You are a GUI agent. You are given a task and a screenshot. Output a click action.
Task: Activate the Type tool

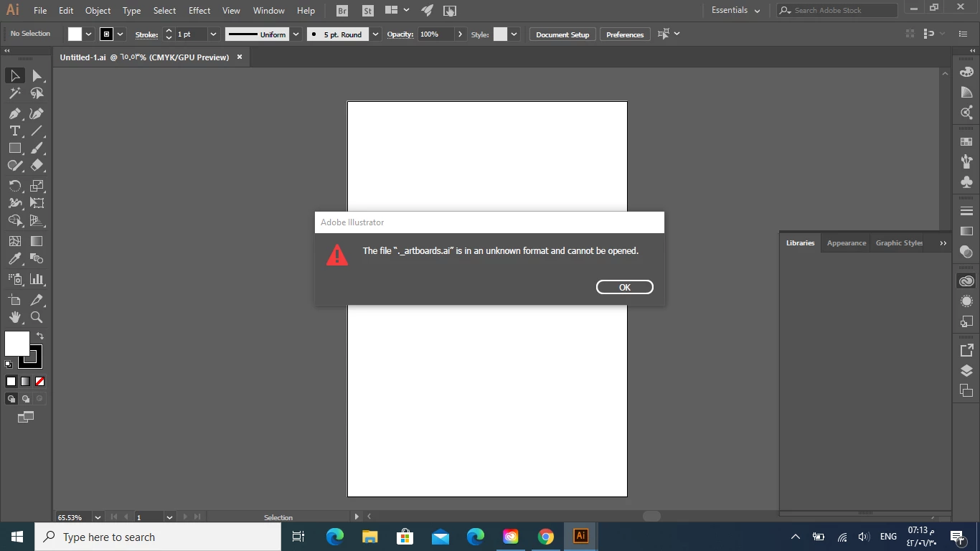coord(15,131)
